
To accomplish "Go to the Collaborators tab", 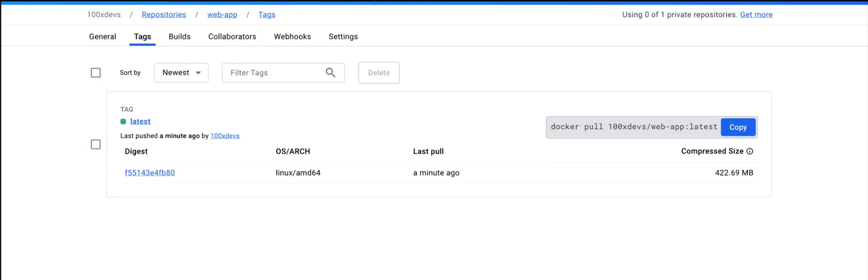I will click(x=232, y=37).
